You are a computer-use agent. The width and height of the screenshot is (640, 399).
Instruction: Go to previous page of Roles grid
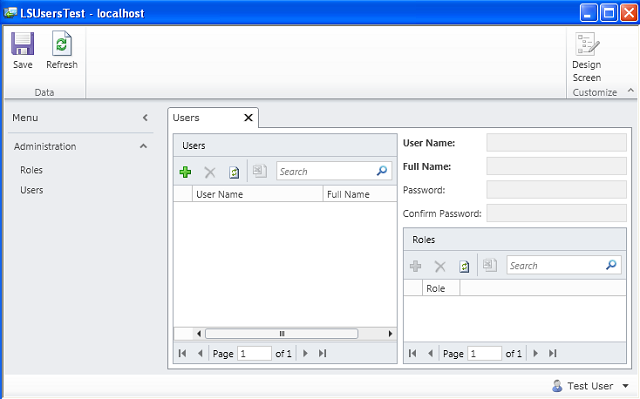(430, 353)
